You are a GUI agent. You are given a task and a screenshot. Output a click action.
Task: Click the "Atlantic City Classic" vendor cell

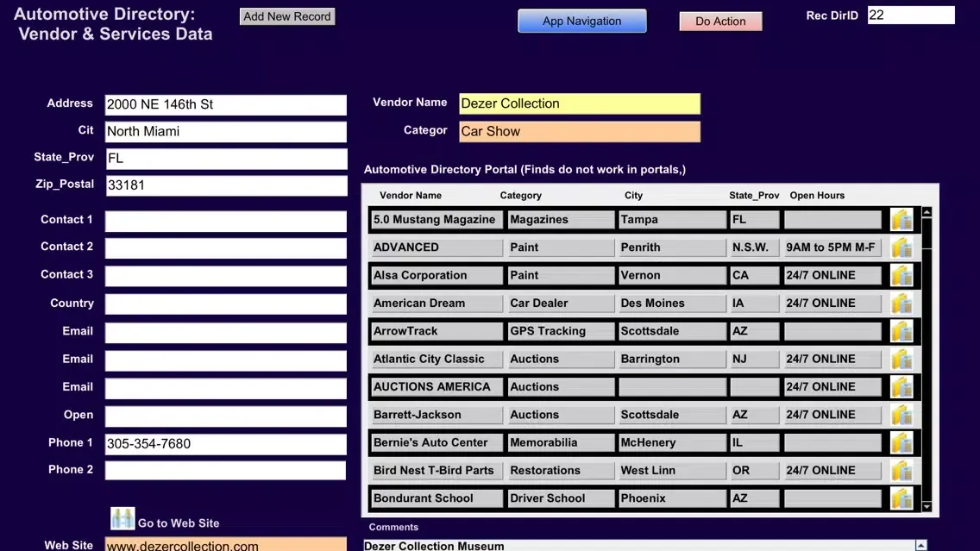(437, 360)
